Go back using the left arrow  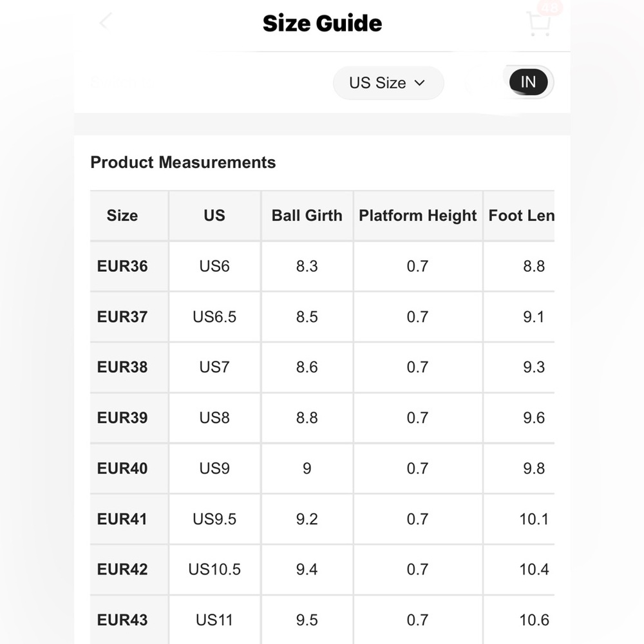pos(105,21)
